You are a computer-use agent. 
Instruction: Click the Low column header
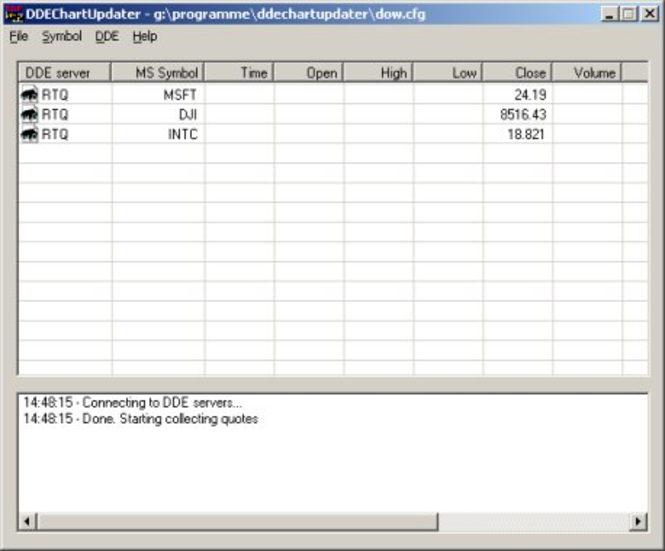tap(448, 73)
